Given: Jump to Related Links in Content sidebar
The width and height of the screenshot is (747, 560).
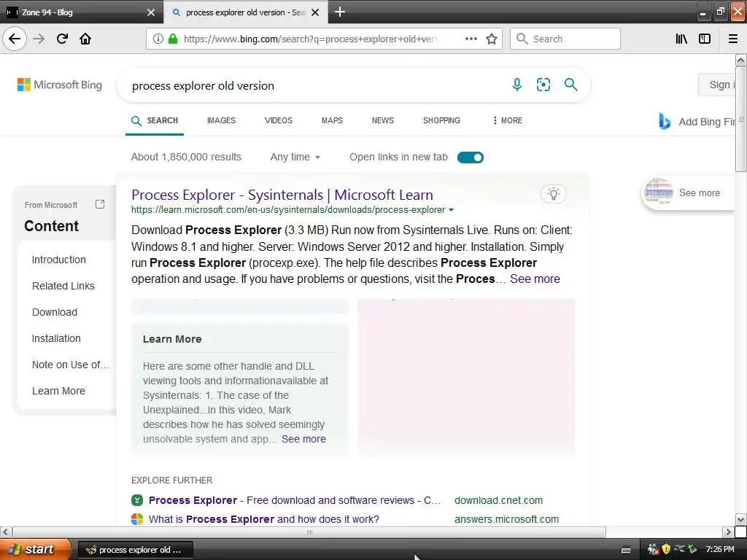Looking at the screenshot, I should click(63, 286).
